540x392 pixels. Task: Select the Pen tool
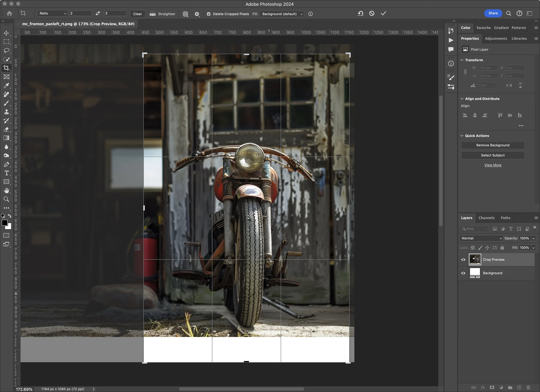coord(6,164)
